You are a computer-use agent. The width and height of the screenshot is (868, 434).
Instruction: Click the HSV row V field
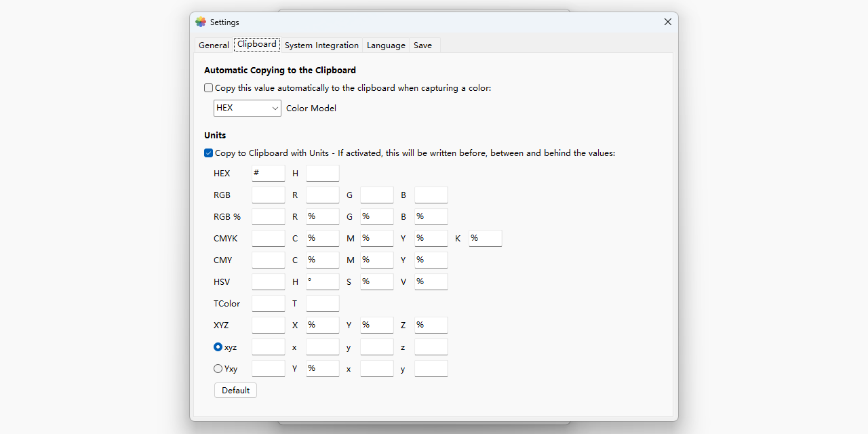click(x=431, y=282)
